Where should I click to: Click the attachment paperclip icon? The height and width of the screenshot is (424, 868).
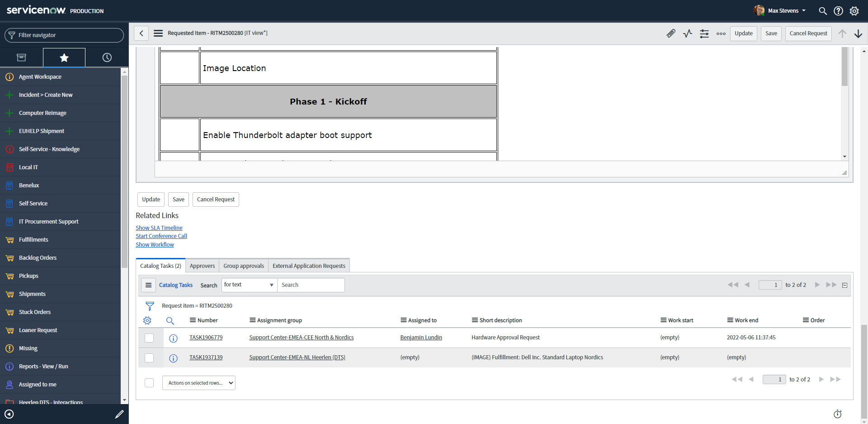pos(671,33)
